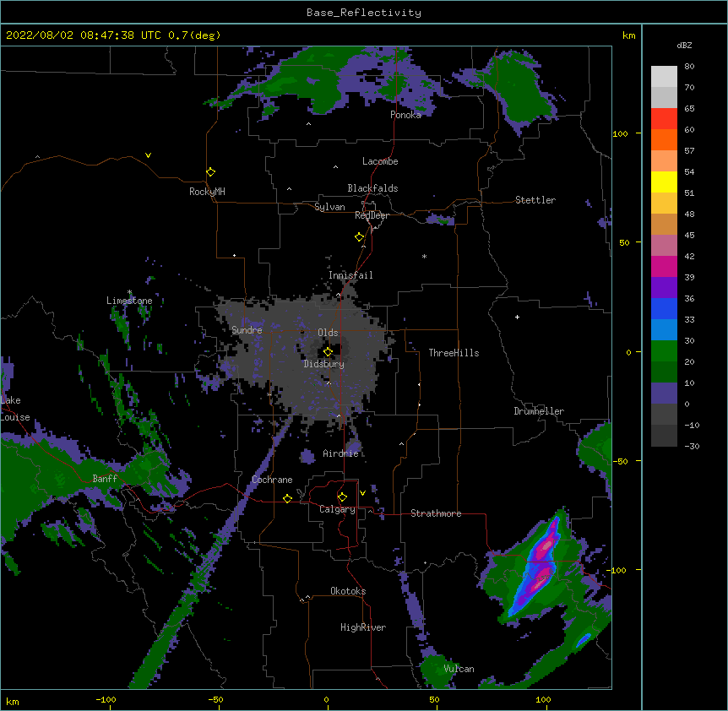Click the Calgary label
The image size is (728, 711).
[337, 509]
